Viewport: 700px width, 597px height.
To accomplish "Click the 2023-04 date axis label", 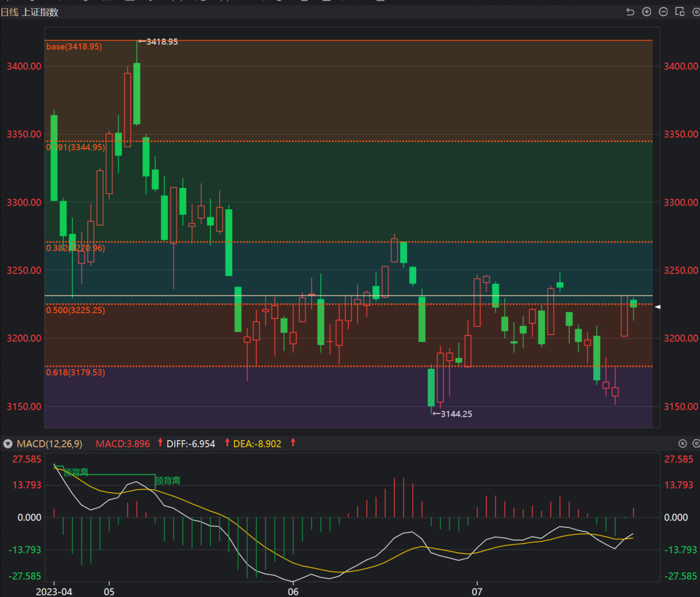I will (54, 592).
